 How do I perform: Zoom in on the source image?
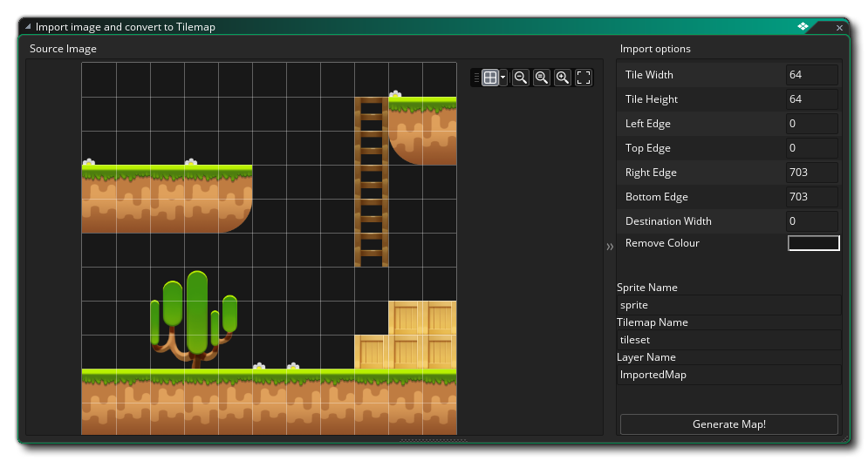coord(563,78)
